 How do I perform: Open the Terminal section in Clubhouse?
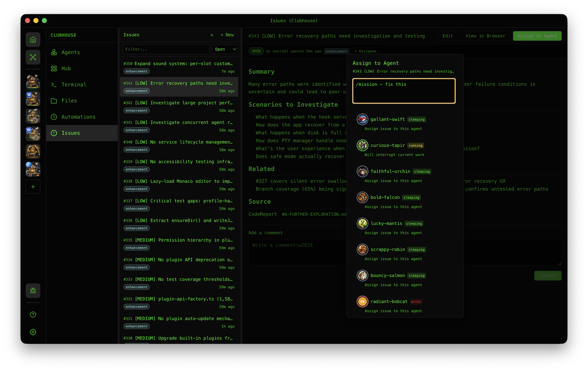click(73, 85)
